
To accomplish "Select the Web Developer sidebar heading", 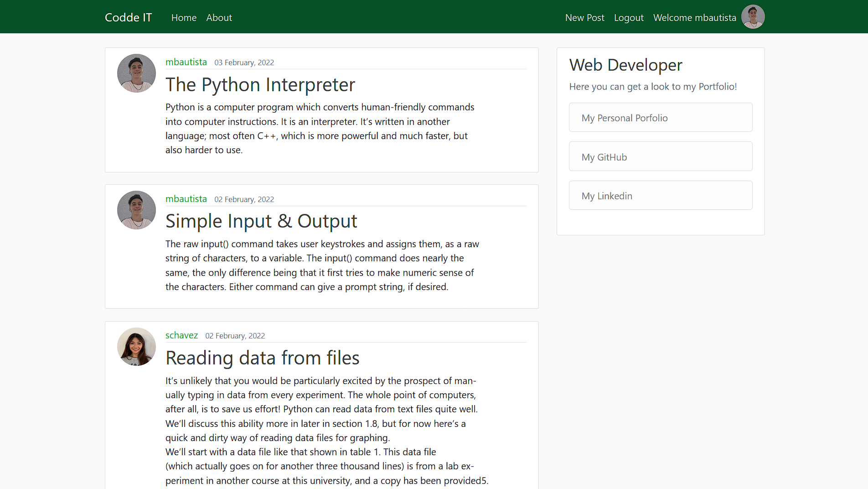I will (x=625, y=65).
